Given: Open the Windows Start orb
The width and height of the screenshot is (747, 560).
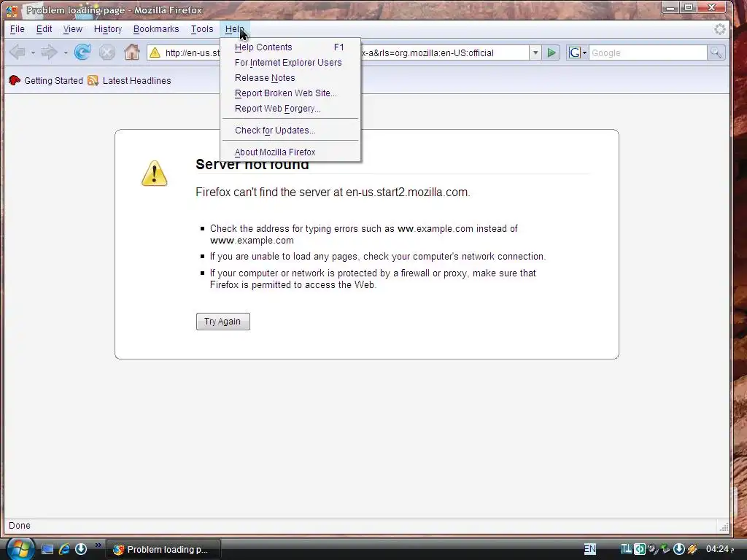Looking at the screenshot, I should (x=19, y=548).
